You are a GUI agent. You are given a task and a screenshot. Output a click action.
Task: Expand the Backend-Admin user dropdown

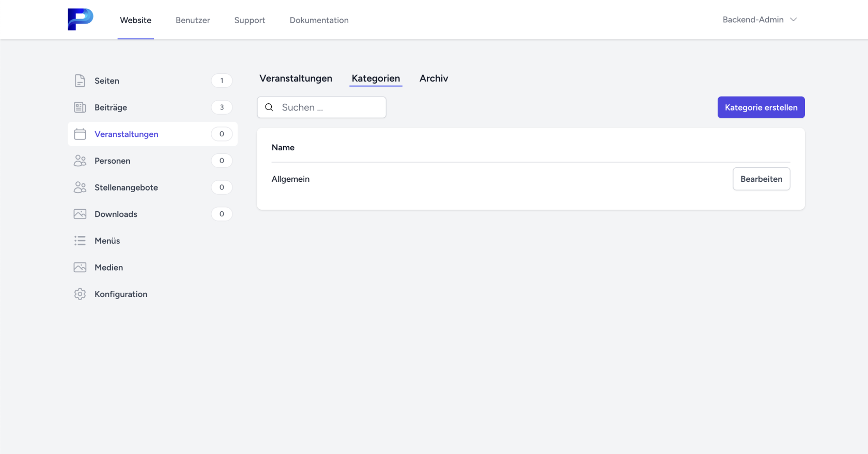click(x=760, y=20)
